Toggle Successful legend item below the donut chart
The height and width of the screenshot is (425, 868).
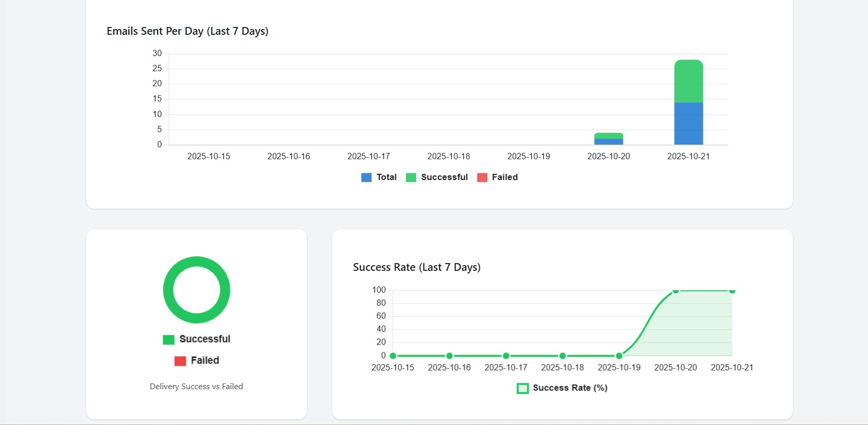[x=197, y=339]
